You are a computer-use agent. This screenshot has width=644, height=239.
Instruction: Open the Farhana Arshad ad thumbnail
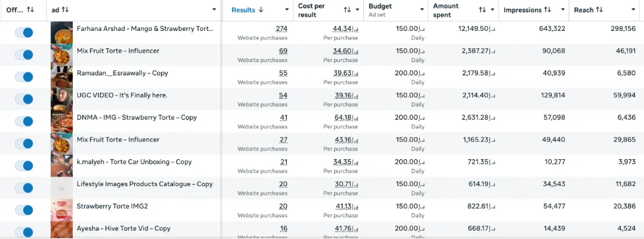pos(62,33)
